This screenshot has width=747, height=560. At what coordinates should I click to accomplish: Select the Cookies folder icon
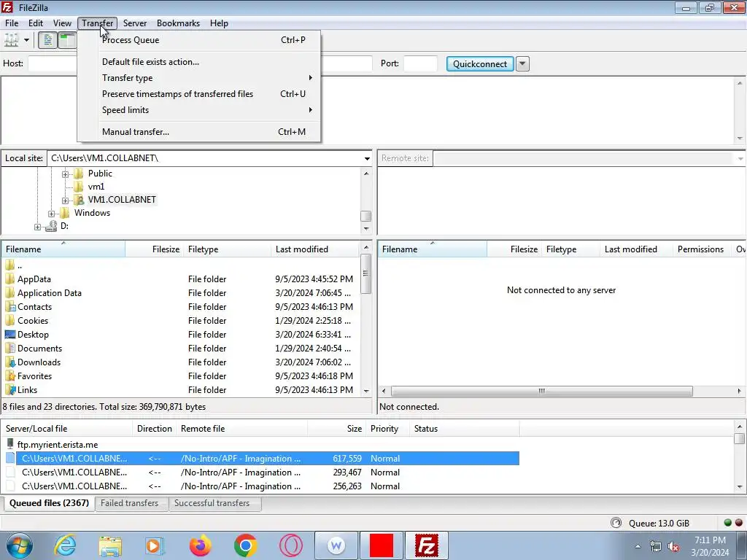coord(9,320)
